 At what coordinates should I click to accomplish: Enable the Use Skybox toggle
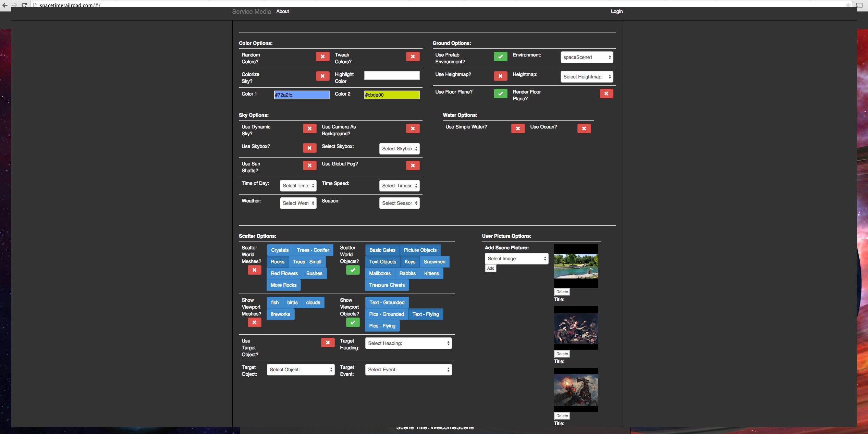(309, 148)
